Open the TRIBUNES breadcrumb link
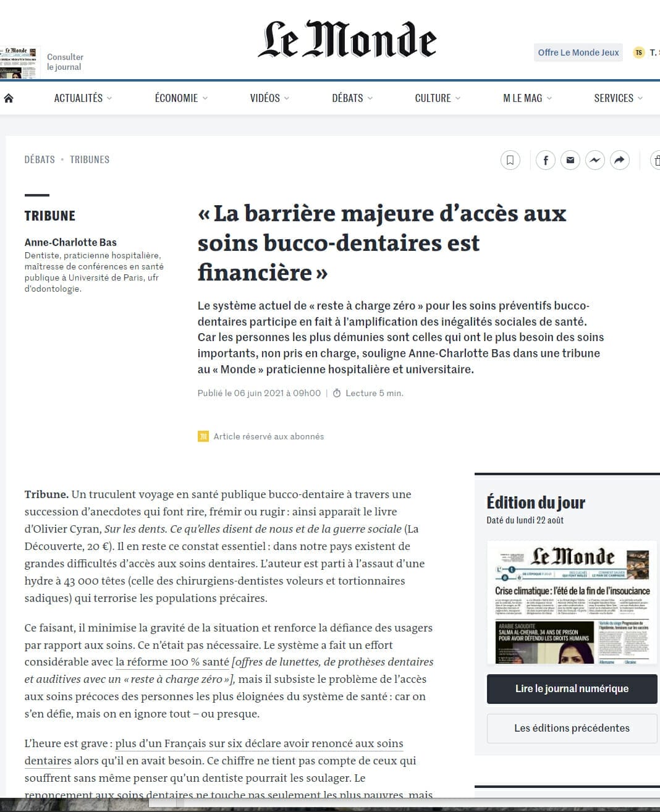Viewport: 660px width, 812px height. tap(90, 159)
